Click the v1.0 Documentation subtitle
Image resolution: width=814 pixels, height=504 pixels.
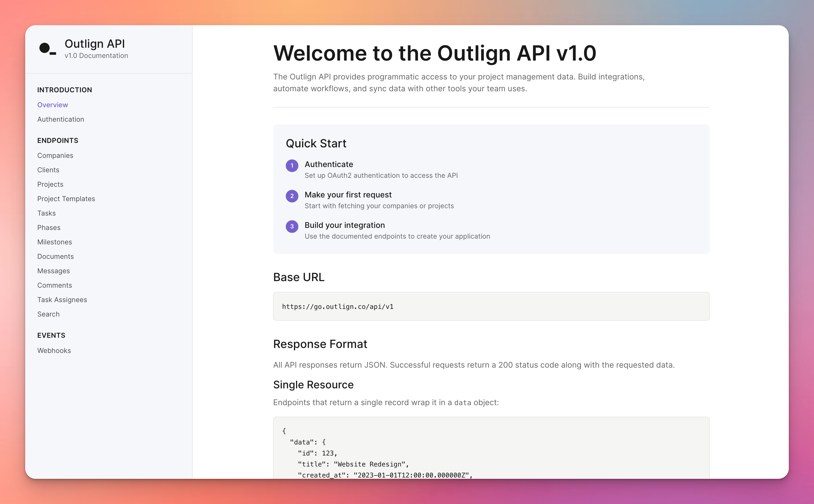click(x=96, y=56)
